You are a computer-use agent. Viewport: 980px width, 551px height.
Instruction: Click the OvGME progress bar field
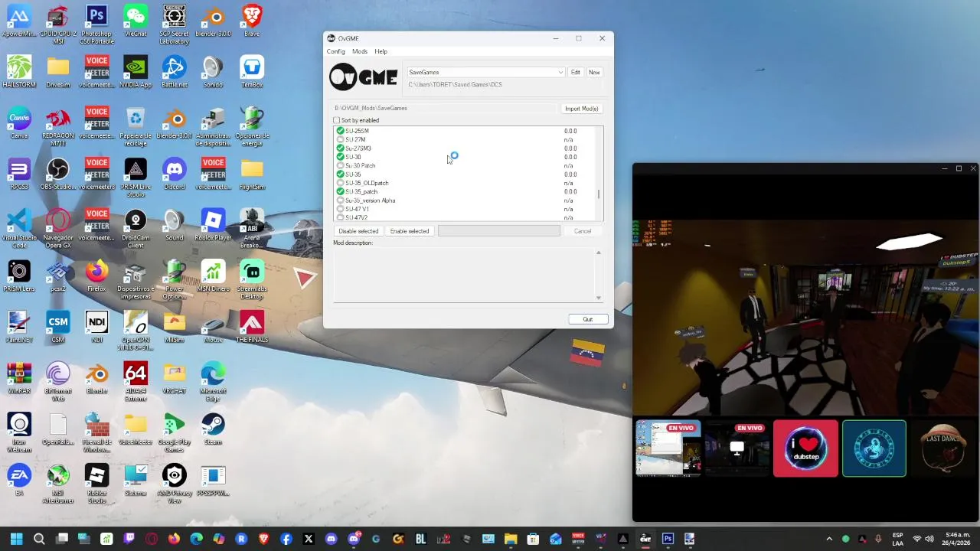(498, 231)
